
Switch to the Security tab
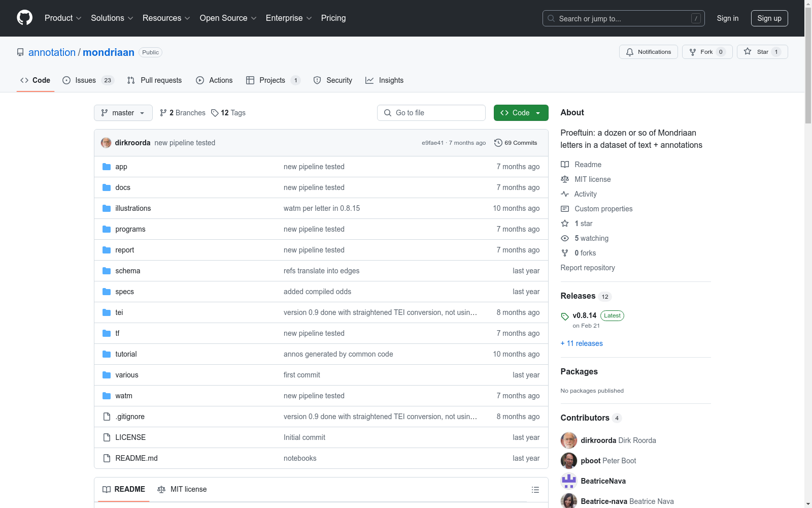[333, 80]
